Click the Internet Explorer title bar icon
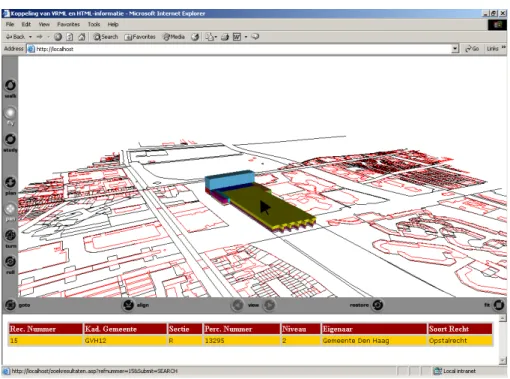This screenshot has height=379, width=510. [x=6, y=13]
